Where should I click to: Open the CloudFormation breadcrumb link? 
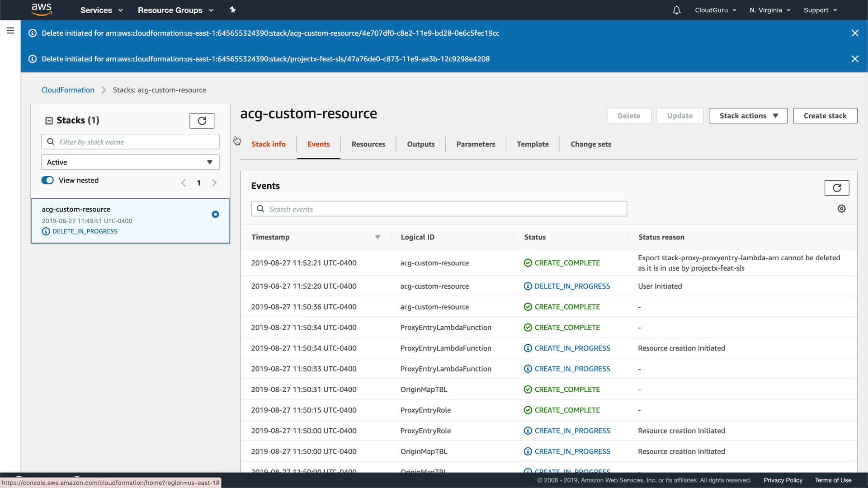(68, 90)
